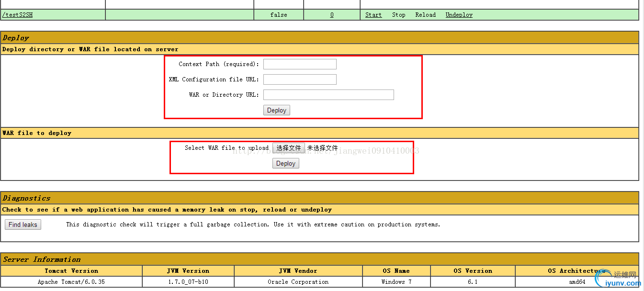Click the Find leaks button
This screenshot has width=644, height=291.
23,224
